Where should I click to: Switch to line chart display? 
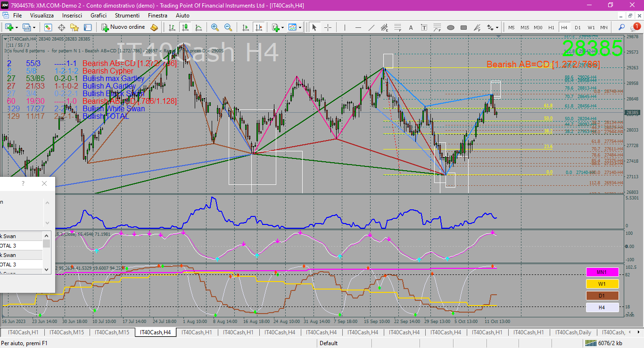(198, 27)
